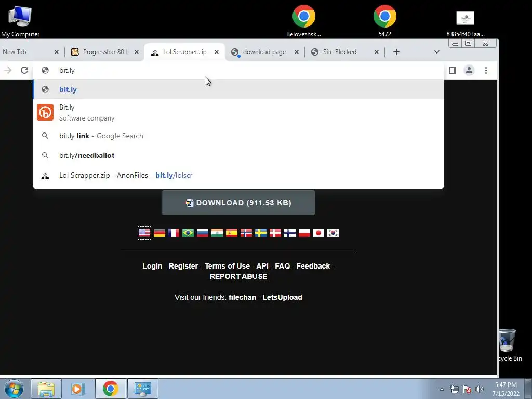Image resolution: width=532 pixels, height=399 pixels.
Task: Select the Brazilian flag language
Action: [188, 233]
